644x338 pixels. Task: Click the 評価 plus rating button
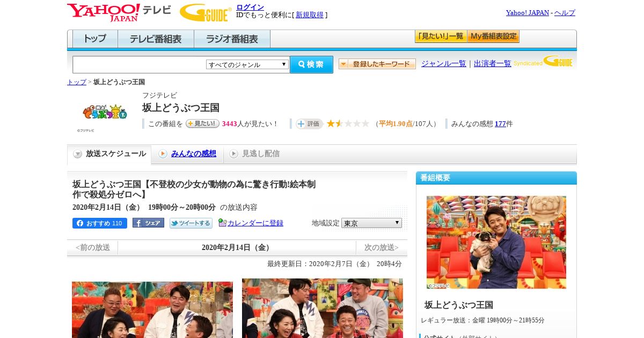[x=309, y=124]
